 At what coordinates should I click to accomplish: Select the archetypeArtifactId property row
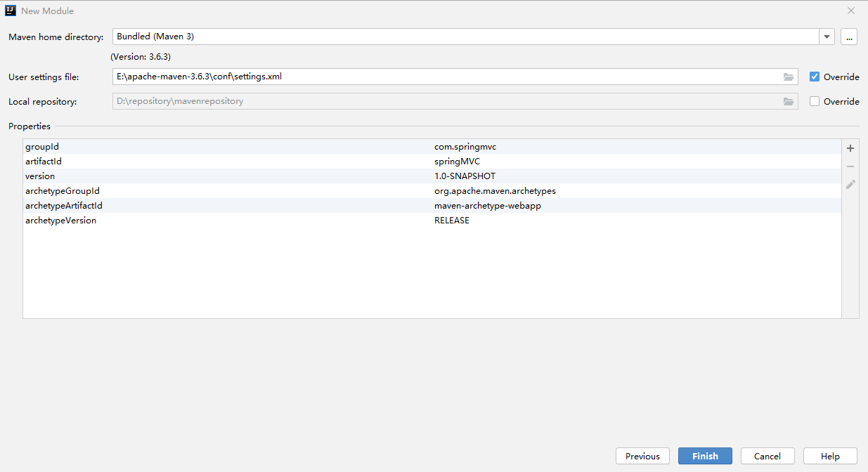pyautogui.click(x=432, y=206)
